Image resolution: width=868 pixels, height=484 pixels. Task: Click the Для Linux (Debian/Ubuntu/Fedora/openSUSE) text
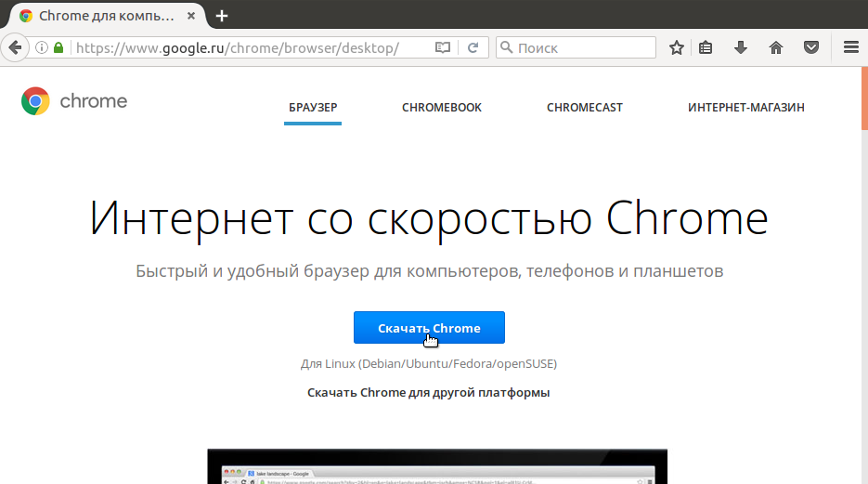429,364
